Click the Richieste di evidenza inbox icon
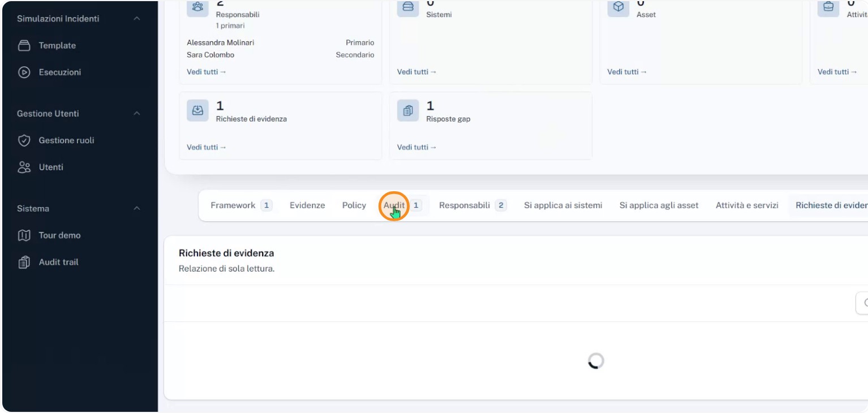Image resolution: width=868 pixels, height=413 pixels. point(198,110)
